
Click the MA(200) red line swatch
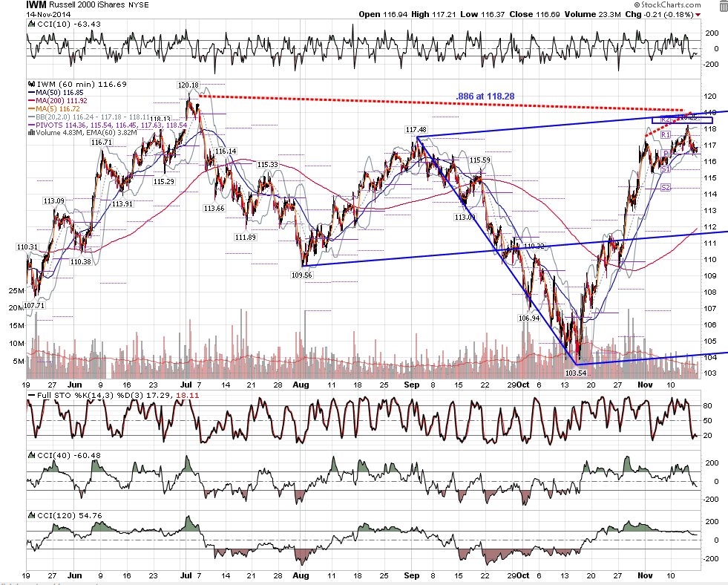32,101
